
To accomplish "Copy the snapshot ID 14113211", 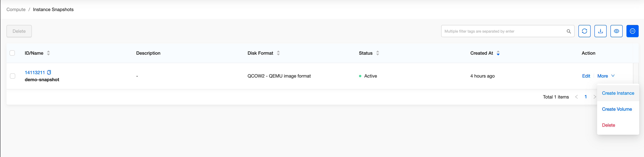I will (x=49, y=73).
